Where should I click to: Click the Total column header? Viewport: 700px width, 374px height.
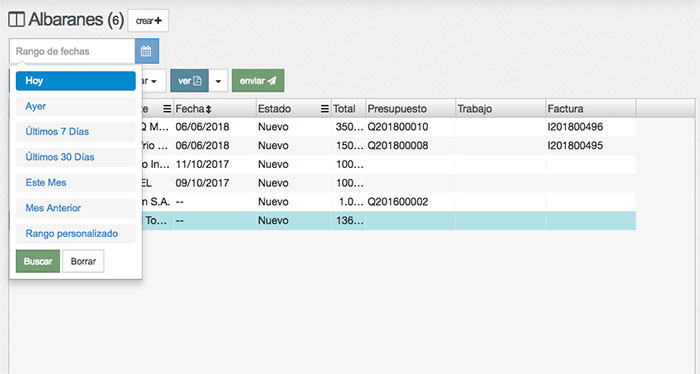[x=348, y=108]
